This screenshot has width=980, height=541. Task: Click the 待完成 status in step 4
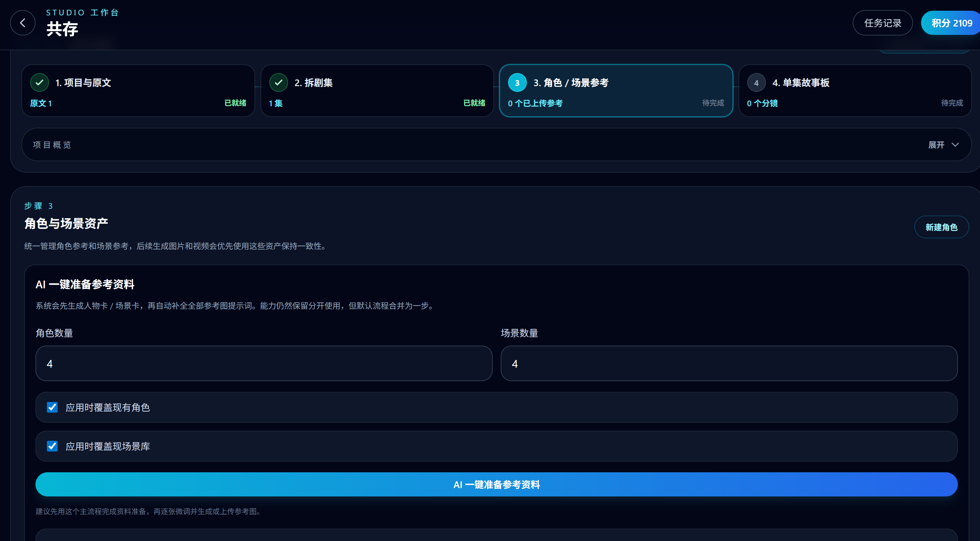(952, 103)
